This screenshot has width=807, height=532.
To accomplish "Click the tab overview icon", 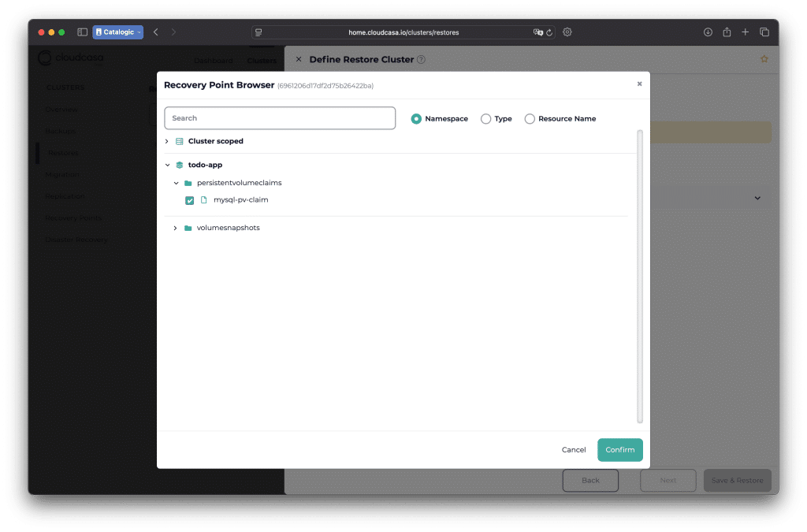I will (764, 32).
